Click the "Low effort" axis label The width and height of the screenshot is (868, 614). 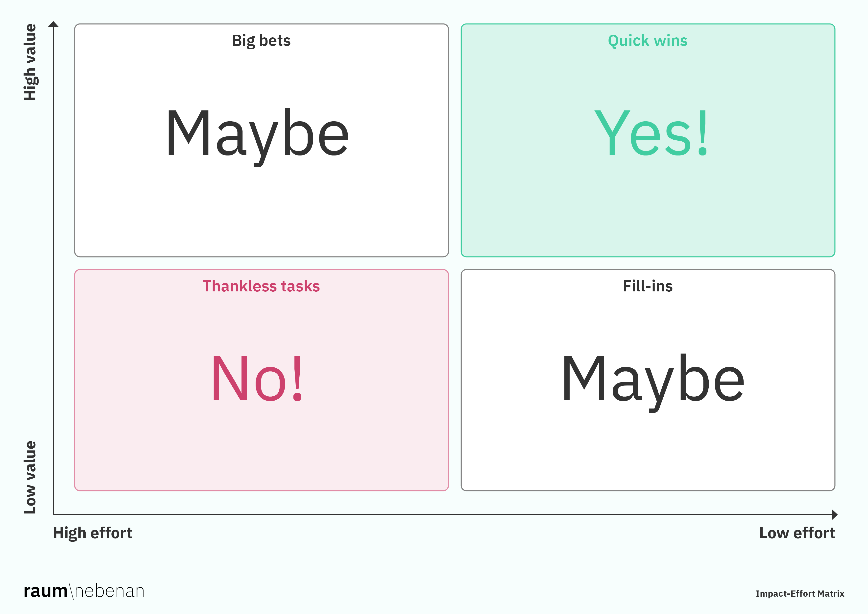[797, 534]
